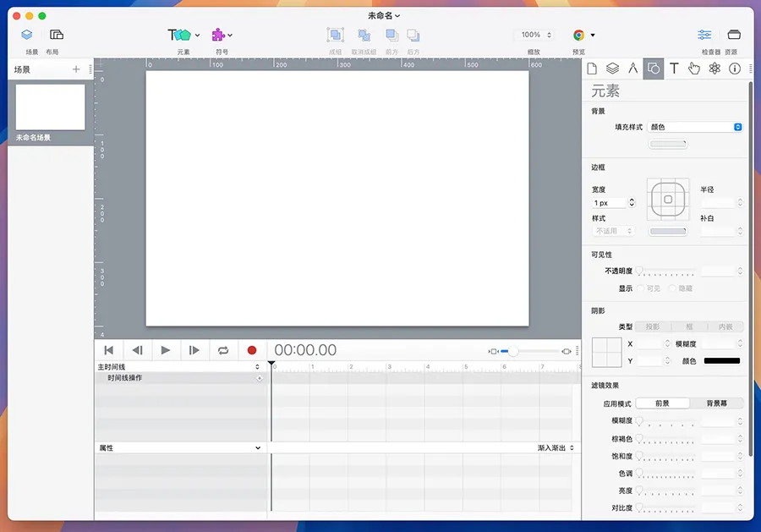
Task: Open the 元素 insert elements toolbar button
Action: [183, 36]
